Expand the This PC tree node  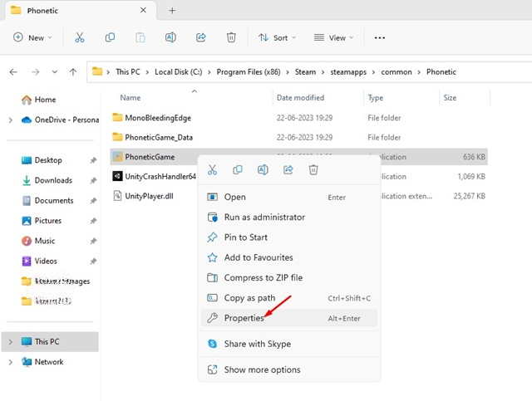(x=11, y=342)
